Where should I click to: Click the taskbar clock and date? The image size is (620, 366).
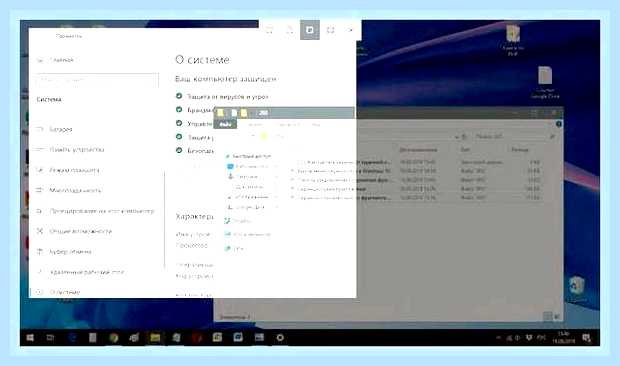pos(563,338)
